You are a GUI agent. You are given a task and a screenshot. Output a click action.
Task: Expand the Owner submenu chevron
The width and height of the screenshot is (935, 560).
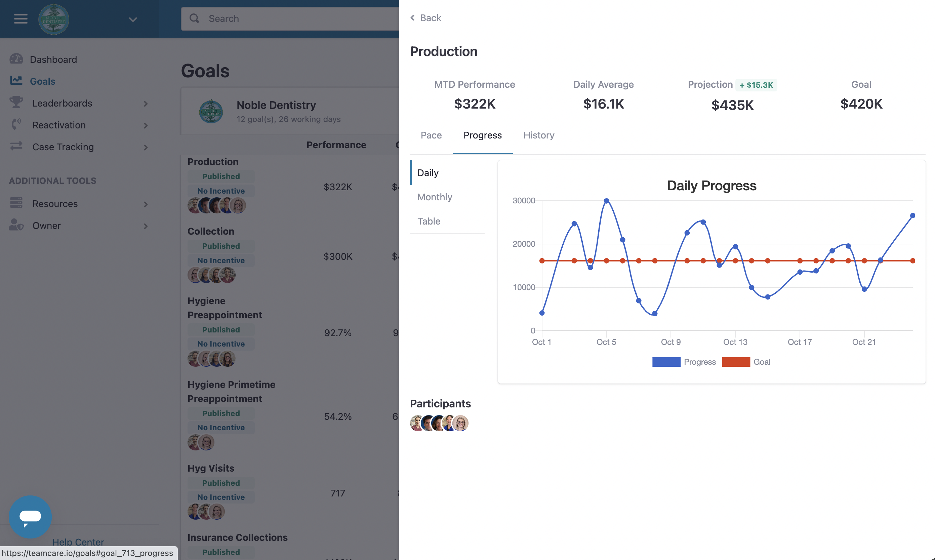[x=146, y=226]
